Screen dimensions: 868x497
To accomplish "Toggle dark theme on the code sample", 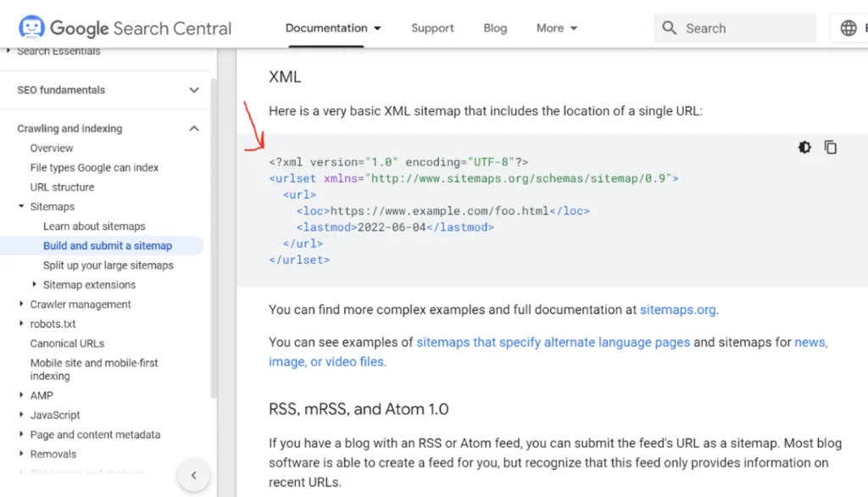I will tap(804, 147).
